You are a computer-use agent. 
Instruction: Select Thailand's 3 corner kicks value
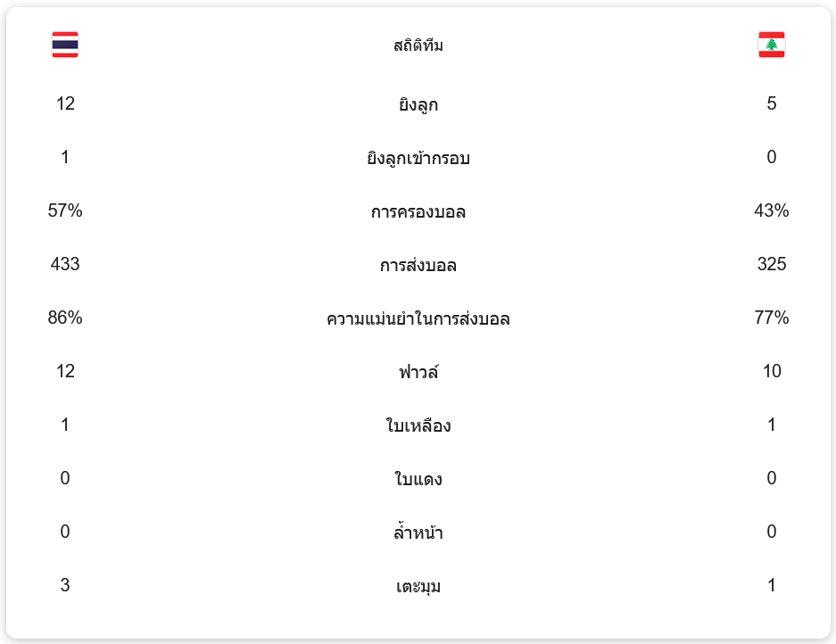pos(65,585)
